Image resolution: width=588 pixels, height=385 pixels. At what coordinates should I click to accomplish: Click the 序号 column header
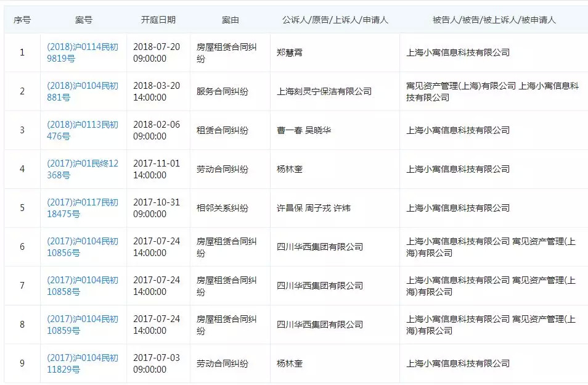[22, 20]
